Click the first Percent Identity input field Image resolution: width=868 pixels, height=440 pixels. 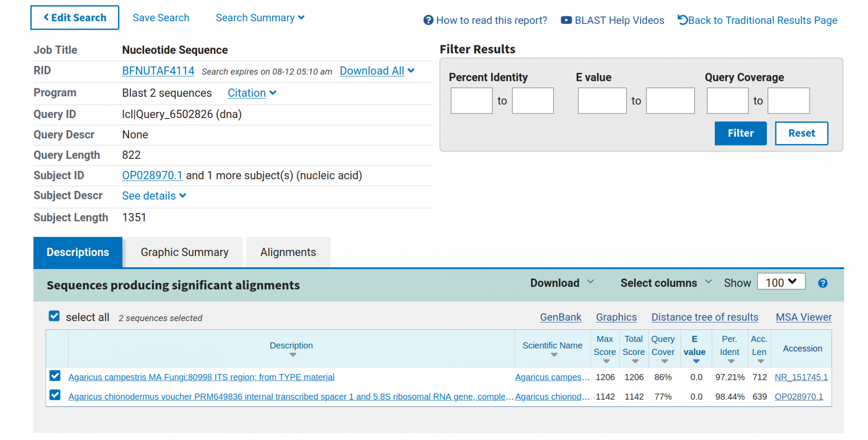tap(471, 101)
